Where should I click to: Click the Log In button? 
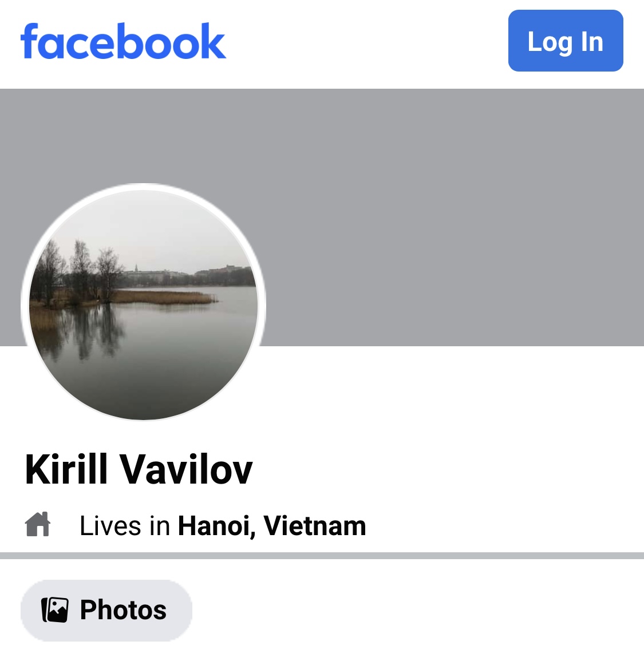tap(566, 41)
